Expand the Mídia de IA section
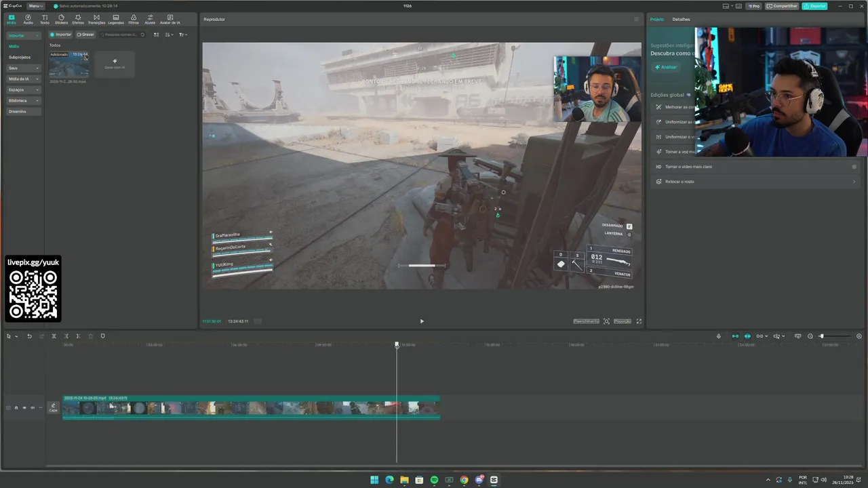 point(24,79)
